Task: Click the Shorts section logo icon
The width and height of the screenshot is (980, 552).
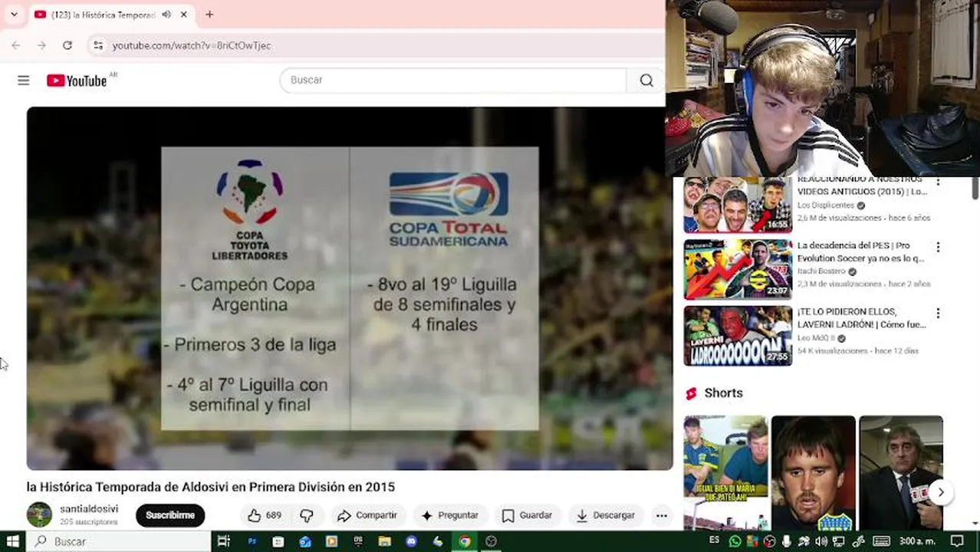Action: (x=691, y=393)
